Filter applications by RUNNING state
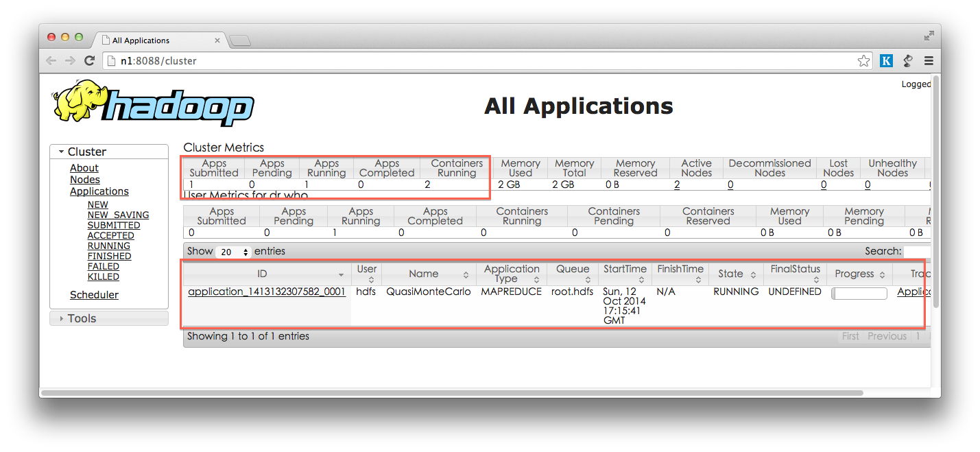 108,246
